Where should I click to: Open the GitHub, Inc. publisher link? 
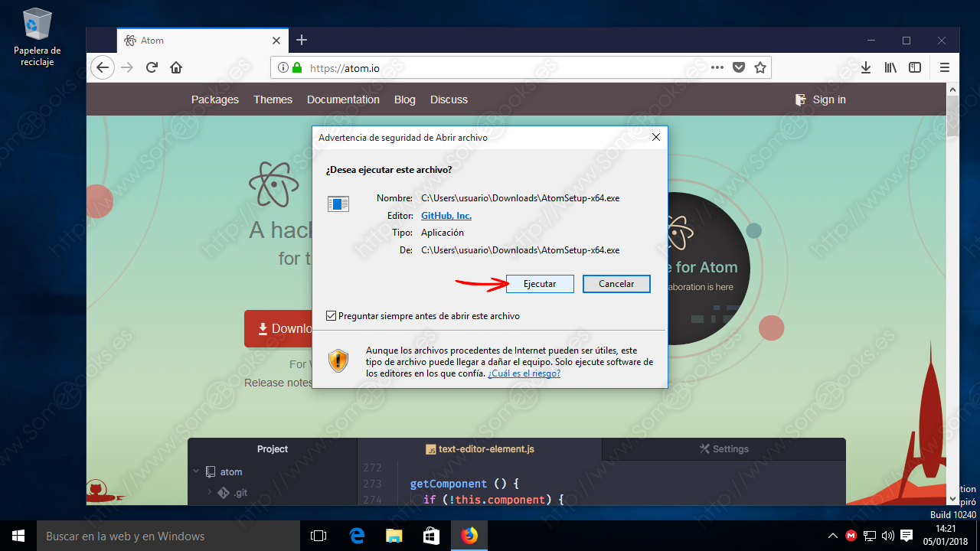click(446, 216)
